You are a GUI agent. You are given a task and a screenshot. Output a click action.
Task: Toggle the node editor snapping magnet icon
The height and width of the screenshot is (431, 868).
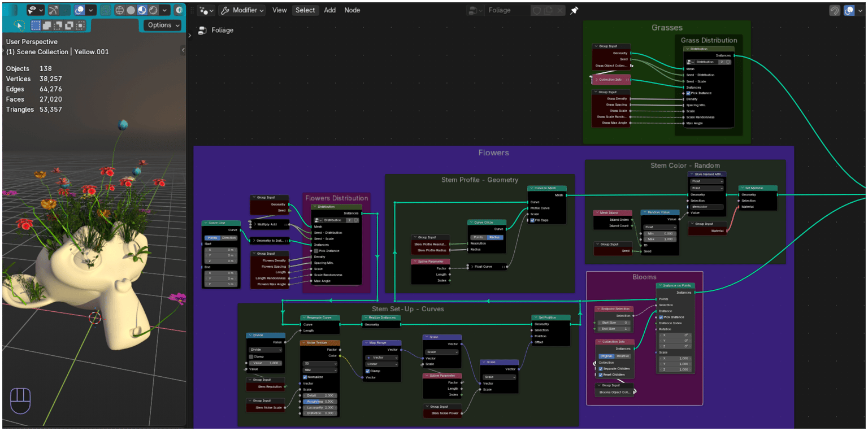(834, 10)
